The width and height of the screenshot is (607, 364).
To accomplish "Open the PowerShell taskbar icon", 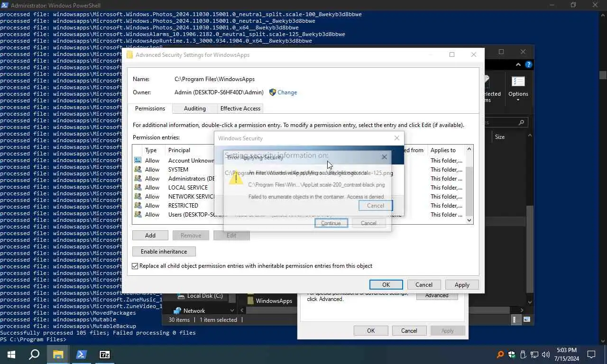I will [81, 355].
